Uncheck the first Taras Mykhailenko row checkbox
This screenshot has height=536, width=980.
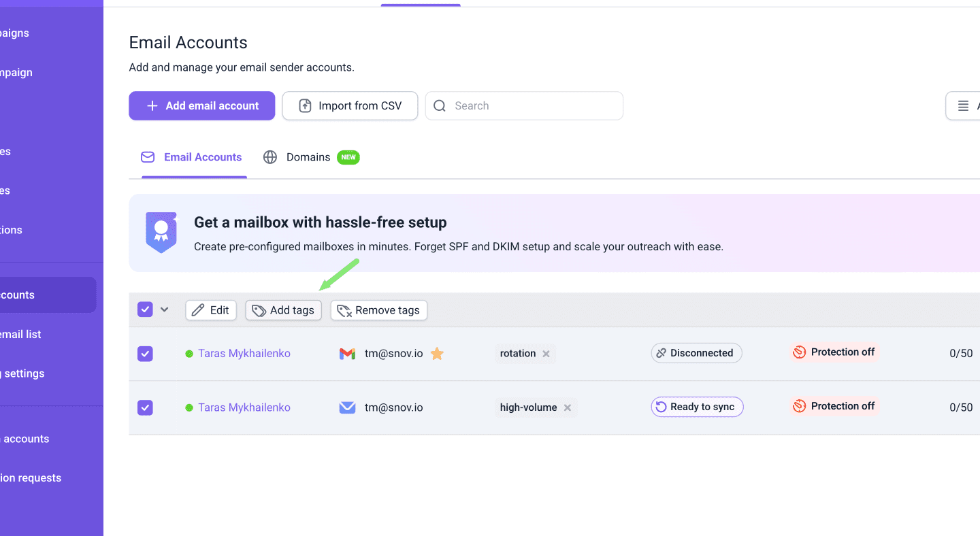pos(145,354)
